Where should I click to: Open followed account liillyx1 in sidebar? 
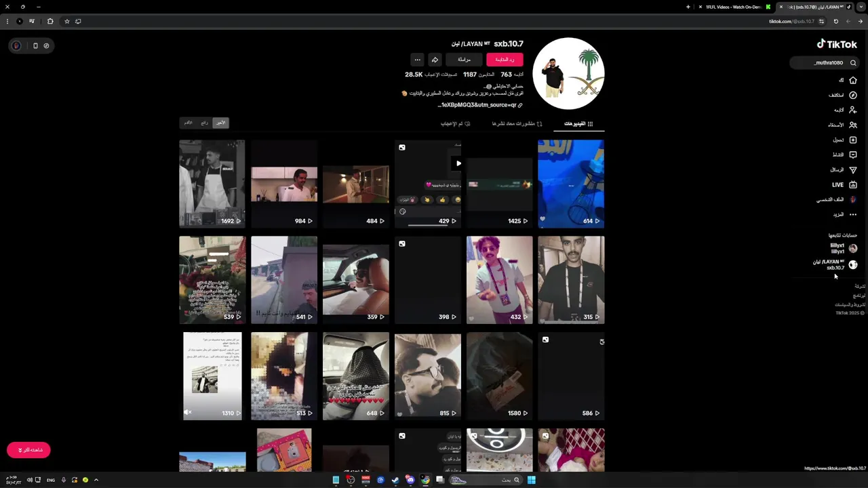[x=843, y=248]
